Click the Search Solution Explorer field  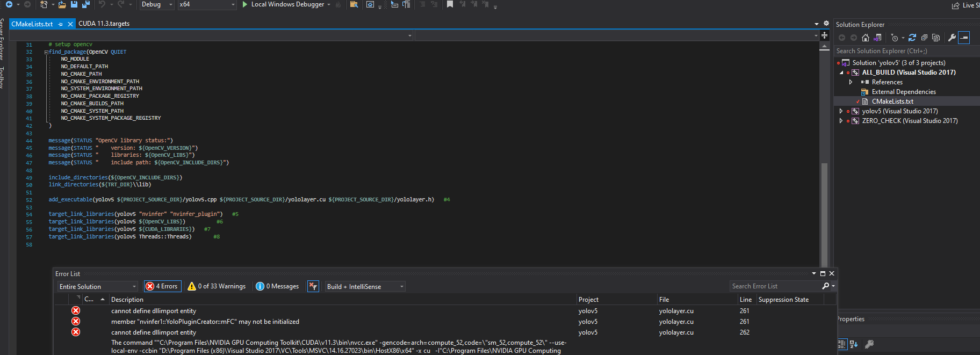[x=907, y=51]
